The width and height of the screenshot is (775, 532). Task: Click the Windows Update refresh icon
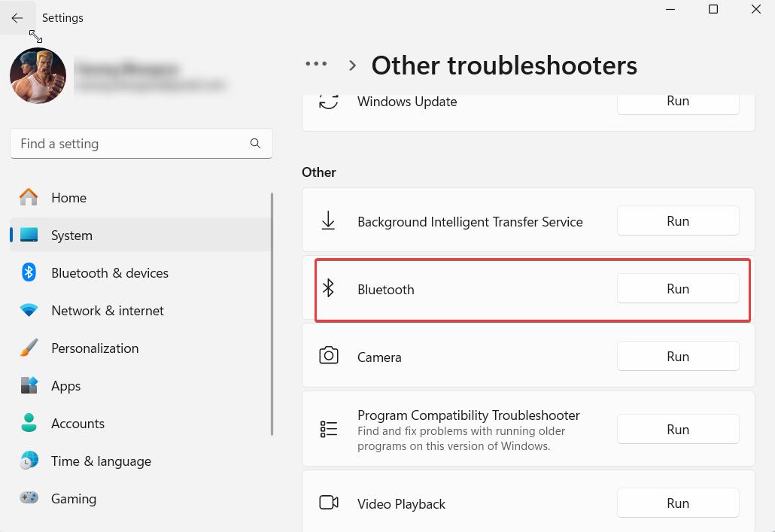pyautogui.click(x=328, y=102)
